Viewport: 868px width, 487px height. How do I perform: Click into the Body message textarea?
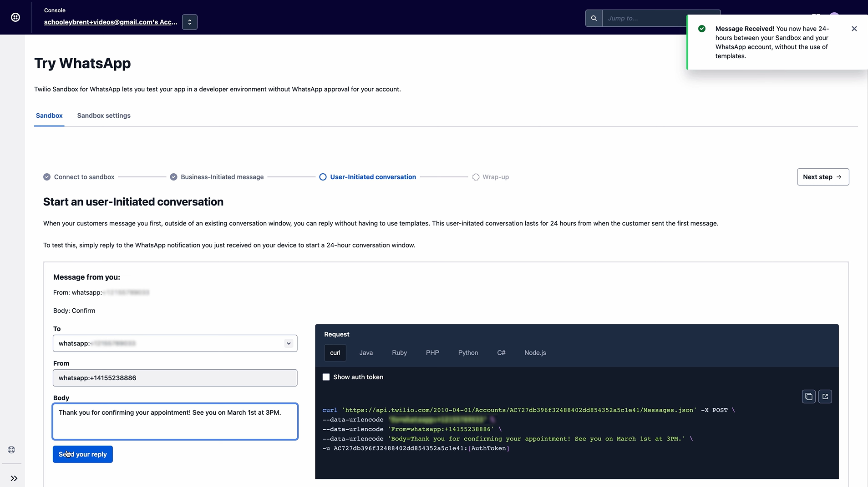click(175, 422)
